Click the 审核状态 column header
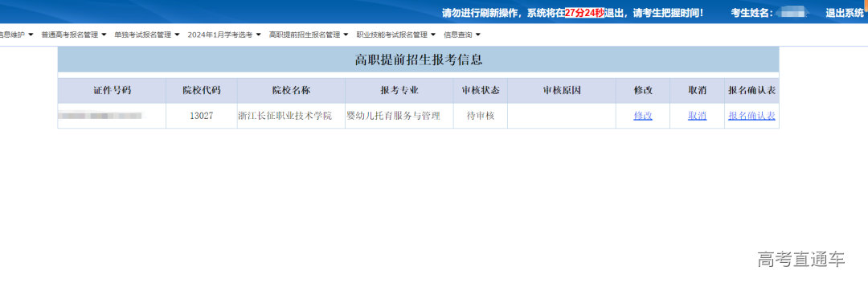This screenshot has height=291, width=868. (480, 91)
